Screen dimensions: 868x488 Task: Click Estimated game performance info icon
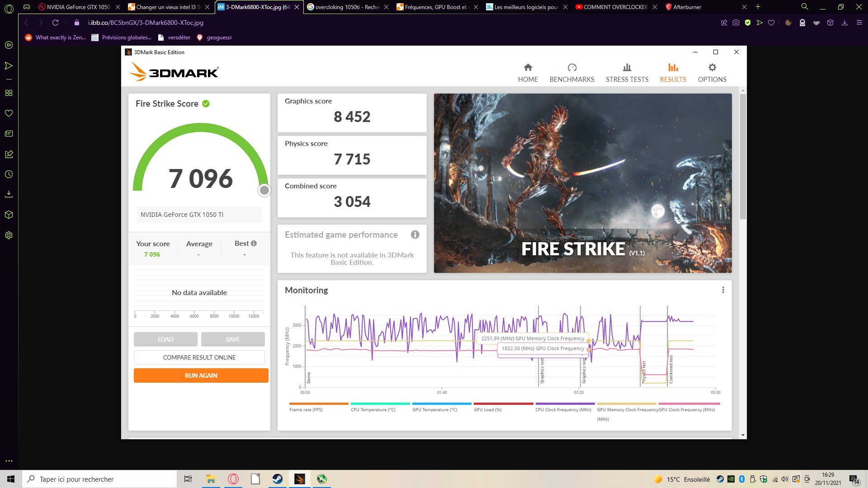point(415,235)
